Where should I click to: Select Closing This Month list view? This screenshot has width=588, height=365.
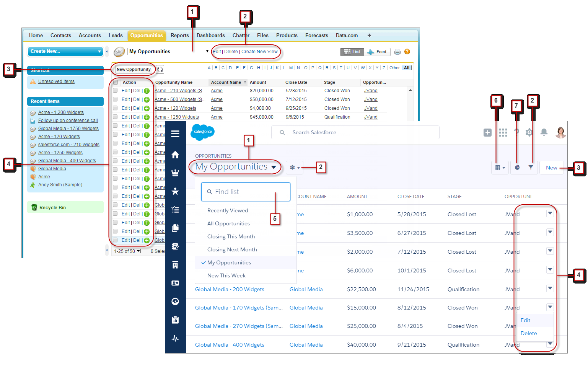[x=231, y=236]
